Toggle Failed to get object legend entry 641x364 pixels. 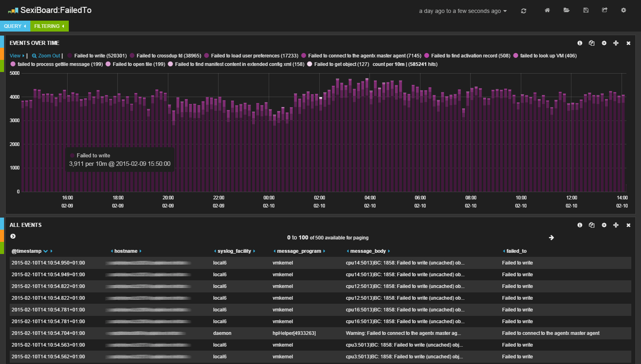(x=338, y=64)
